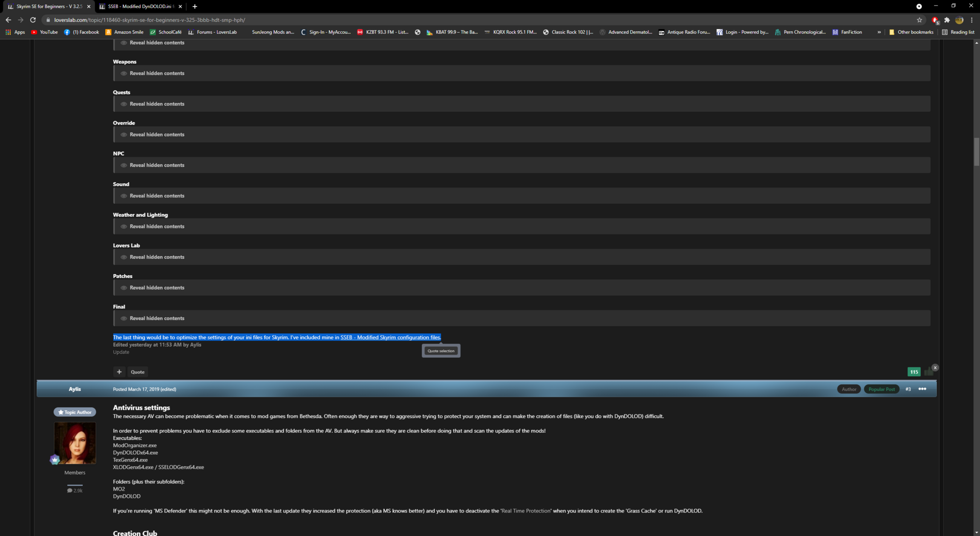Click the URL address bar
The width and height of the screenshot is (980, 536).
(480, 20)
